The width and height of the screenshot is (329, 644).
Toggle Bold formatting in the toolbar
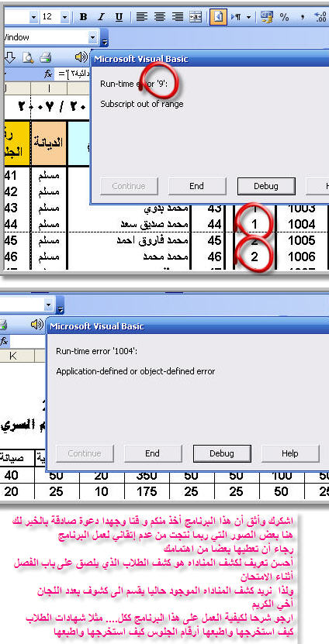pyautogui.click(x=84, y=17)
